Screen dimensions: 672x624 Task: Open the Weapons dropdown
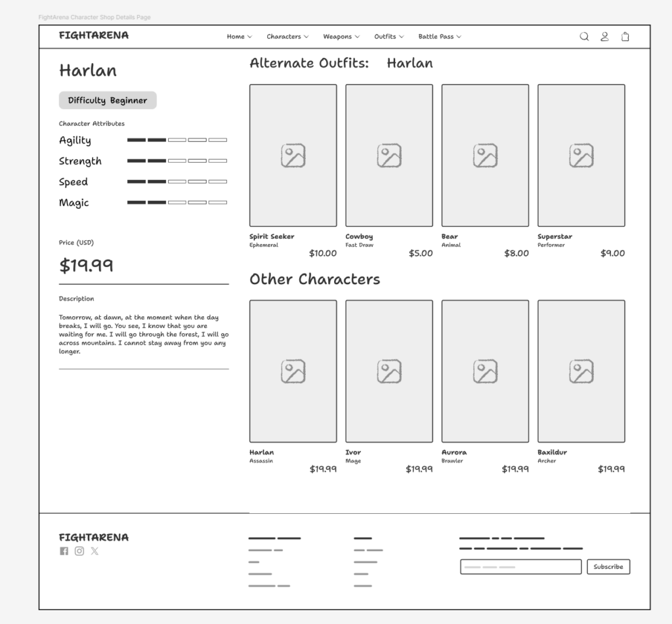[x=341, y=37]
